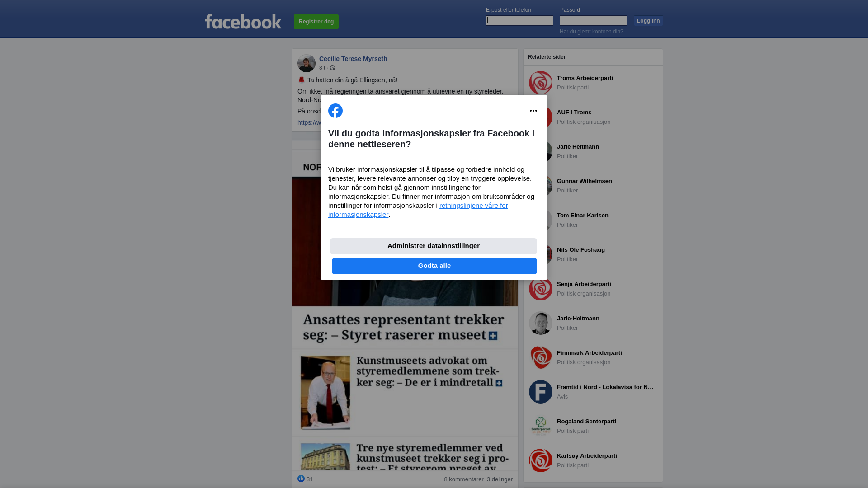Click the blue Facebook icon in dialog
The image size is (868, 488).
coord(335,111)
